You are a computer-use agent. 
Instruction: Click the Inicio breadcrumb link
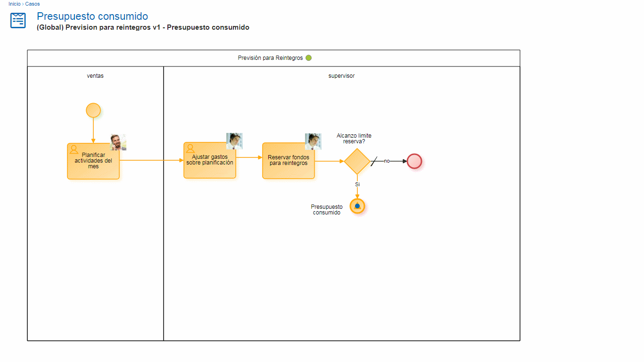14,4
